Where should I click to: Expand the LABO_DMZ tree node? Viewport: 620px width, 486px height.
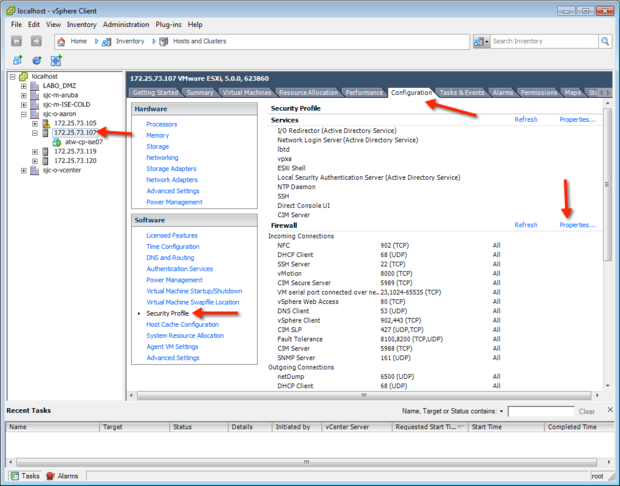[x=24, y=86]
